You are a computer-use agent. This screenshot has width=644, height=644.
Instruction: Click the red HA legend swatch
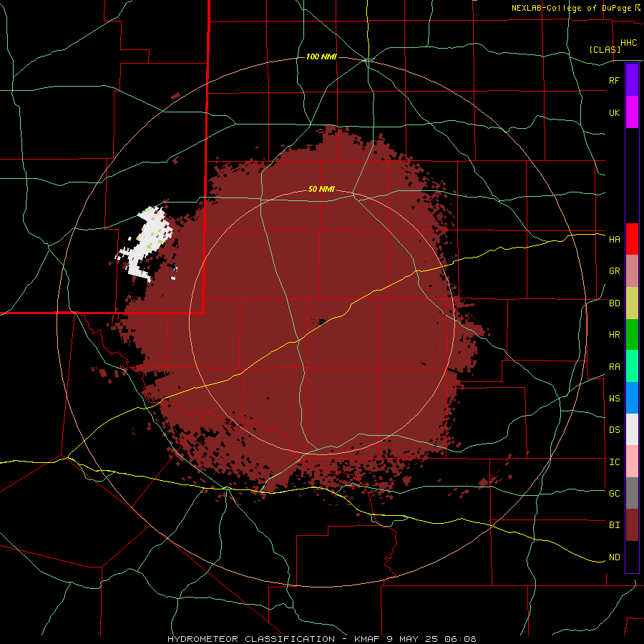[632, 239]
